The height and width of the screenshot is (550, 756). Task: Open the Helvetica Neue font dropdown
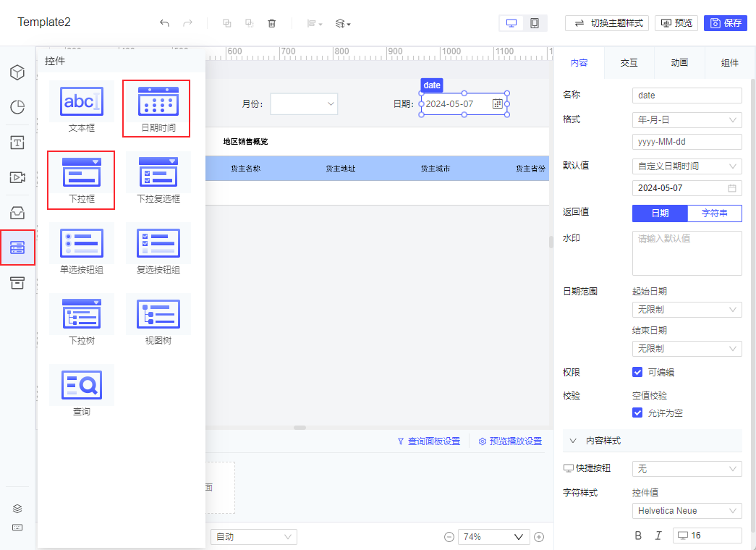(687, 510)
